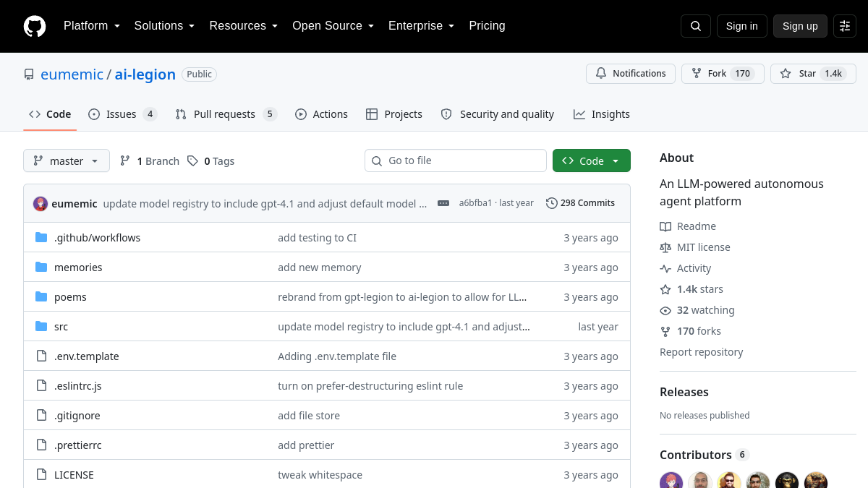Click the folder icon of src
The height and width of the screenshot is (488, 868).
tap(41, 327)
